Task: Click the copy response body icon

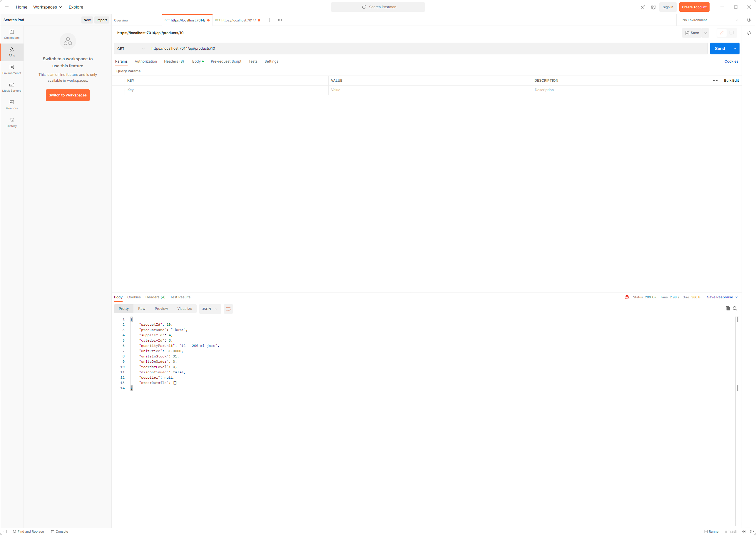Action: pos(727,308)
